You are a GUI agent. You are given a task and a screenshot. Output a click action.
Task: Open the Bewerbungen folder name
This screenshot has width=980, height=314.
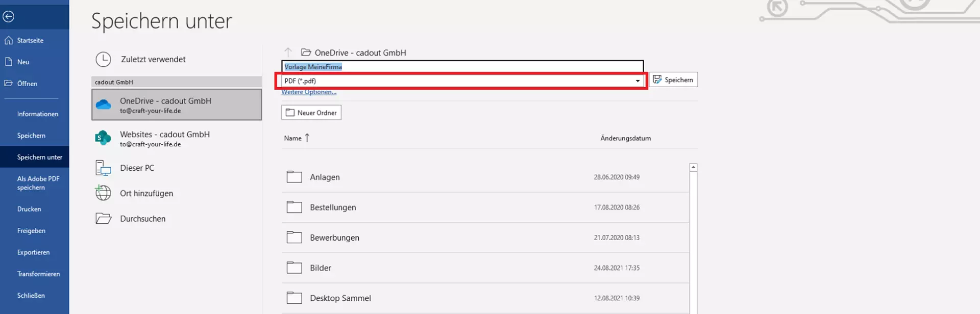coord(334,238)
